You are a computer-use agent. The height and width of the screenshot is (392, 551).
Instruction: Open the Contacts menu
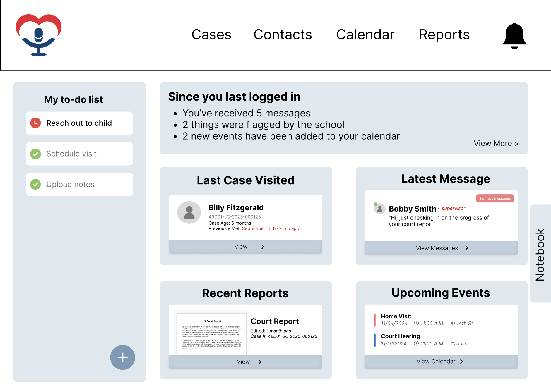283,35
